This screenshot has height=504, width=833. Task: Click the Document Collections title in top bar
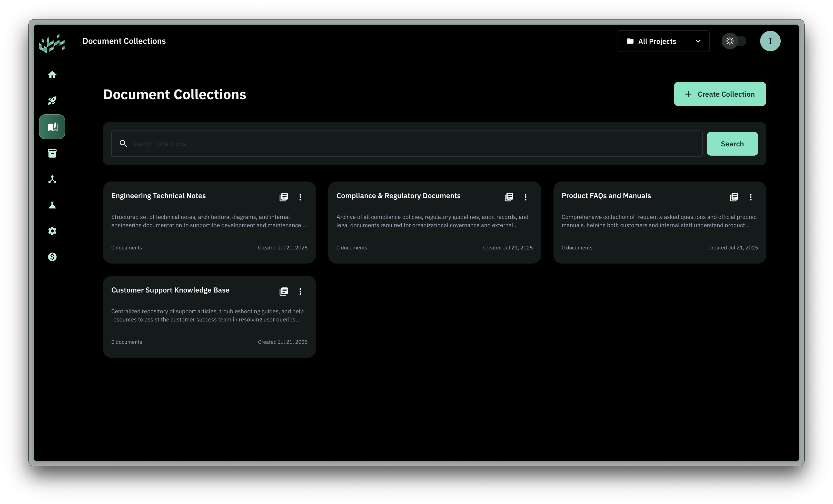click(x=124, y=41)
